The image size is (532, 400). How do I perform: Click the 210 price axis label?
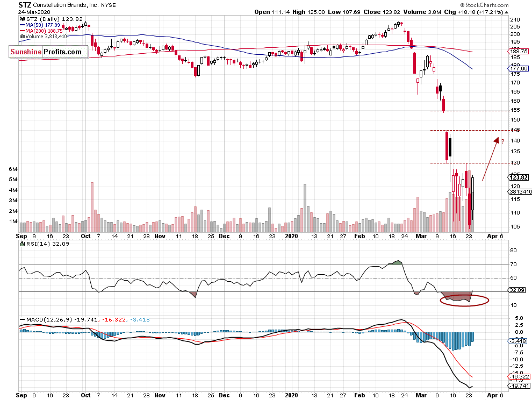515,19
